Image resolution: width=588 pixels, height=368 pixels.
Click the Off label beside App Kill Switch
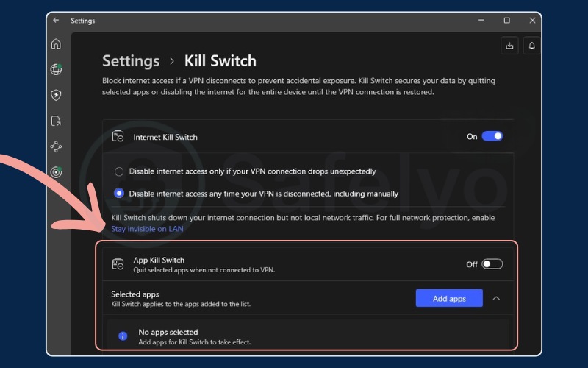point(472,264)
